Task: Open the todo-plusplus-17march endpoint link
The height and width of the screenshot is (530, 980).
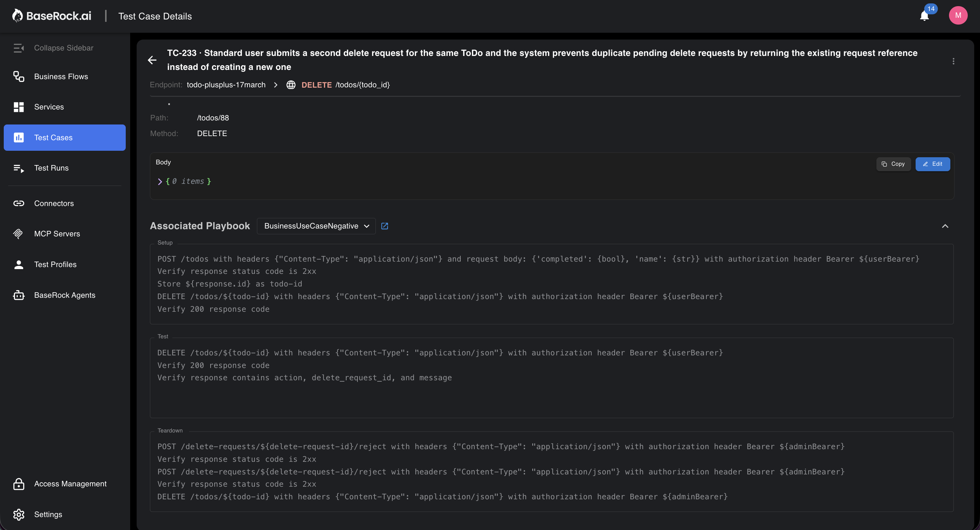Action: coord(226,85)
